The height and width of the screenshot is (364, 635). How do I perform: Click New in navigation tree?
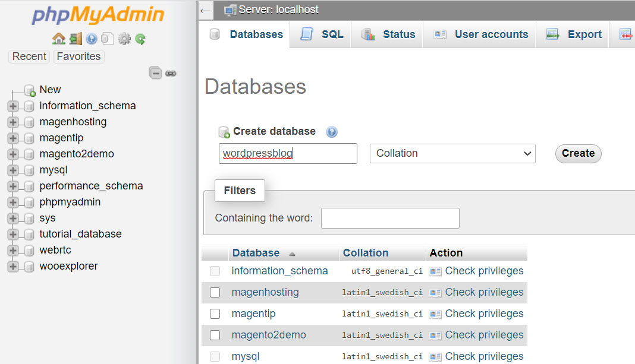pyautogui.click(x=50, y=90)
